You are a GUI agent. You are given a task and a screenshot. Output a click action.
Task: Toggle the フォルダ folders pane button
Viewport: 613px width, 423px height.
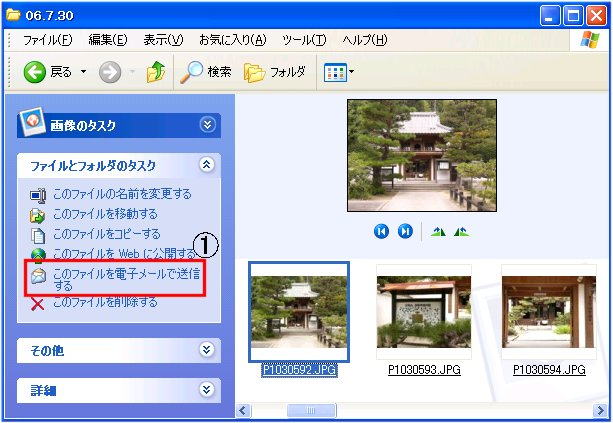(x=275, y=72)
